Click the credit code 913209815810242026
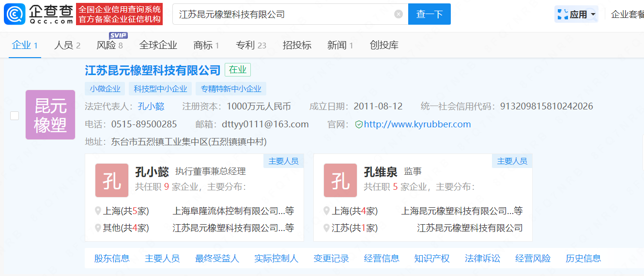Screen dimensions: 644x276 click(547, 107)
